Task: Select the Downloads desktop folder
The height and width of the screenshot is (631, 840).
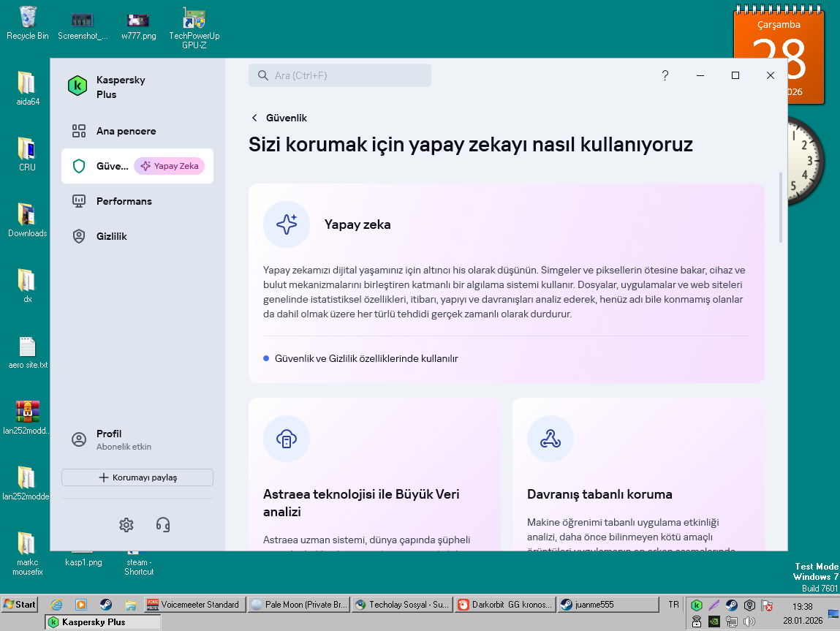Action: click(x=27, y=220)
